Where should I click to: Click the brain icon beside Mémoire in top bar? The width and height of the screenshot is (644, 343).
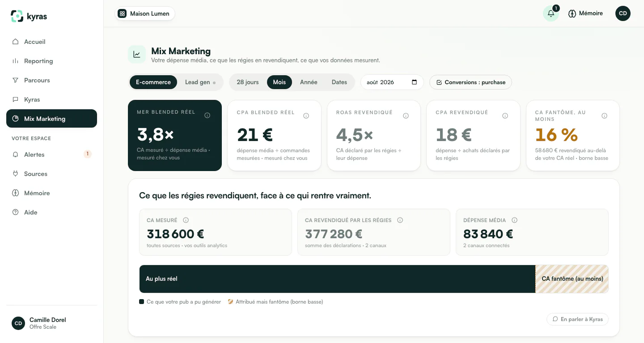click(572, 13)
